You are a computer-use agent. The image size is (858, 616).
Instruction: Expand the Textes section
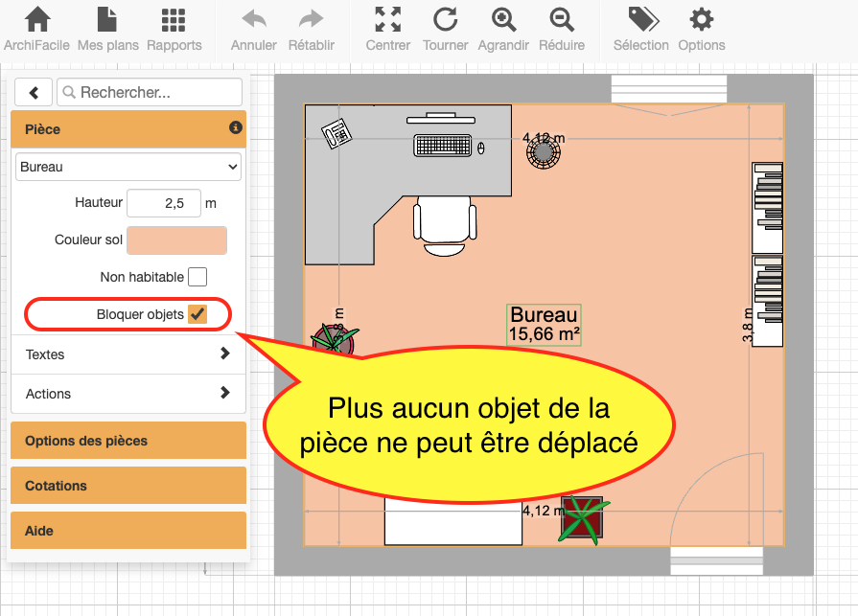pos(128,354)
